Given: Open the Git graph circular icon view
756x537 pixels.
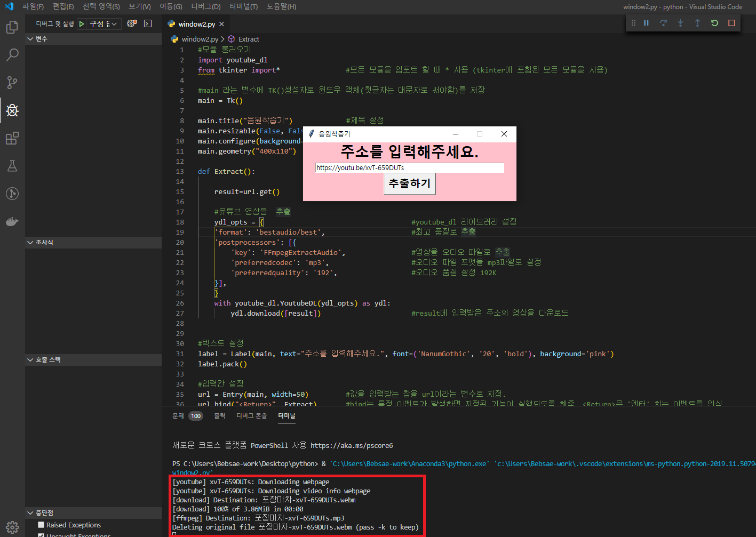Looking at the screenshot, I should pyautogui.click(x=12, y=194).
